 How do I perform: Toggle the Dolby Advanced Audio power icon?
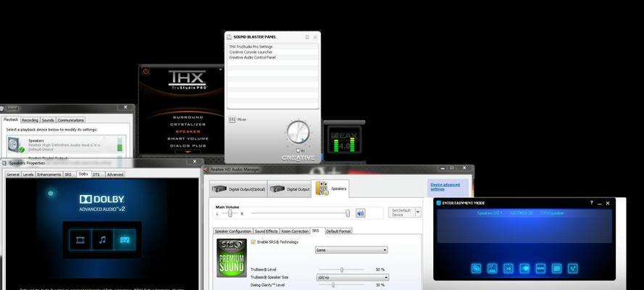click(x=51, y=193)
